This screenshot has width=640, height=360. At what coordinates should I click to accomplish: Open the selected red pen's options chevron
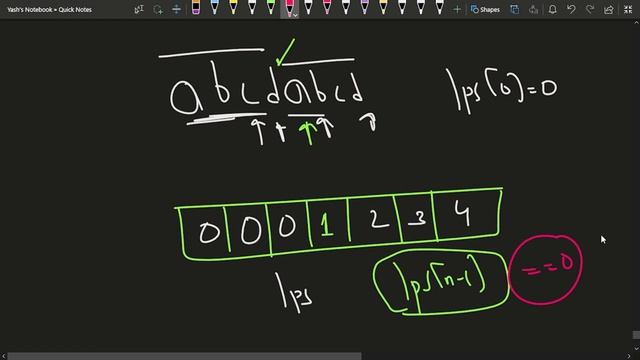pos(295,15)
